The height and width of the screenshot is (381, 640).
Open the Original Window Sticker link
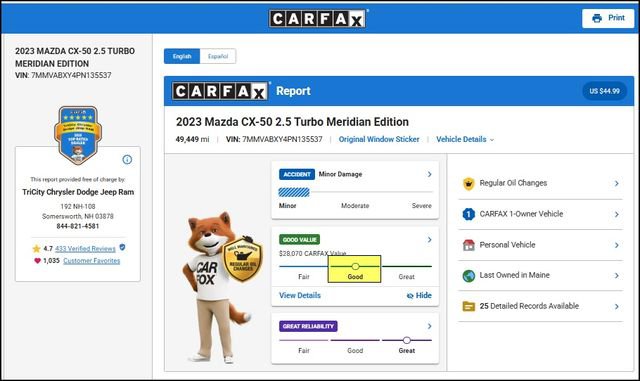[379, 139]
